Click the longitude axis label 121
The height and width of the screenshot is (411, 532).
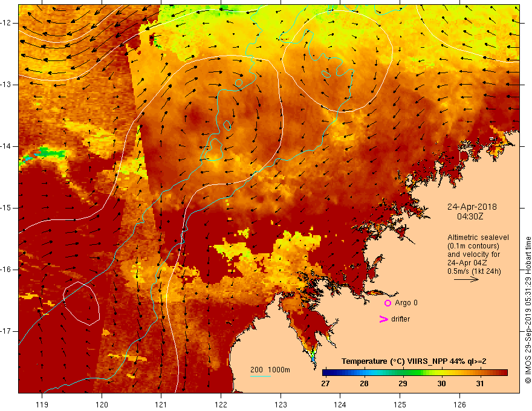pyautogui.click(x=161, y=404)
